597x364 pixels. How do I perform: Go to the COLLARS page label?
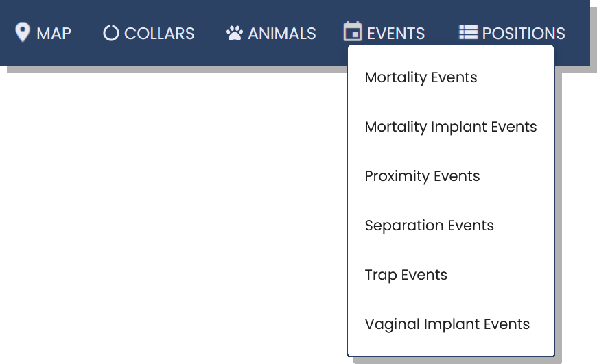159,34
